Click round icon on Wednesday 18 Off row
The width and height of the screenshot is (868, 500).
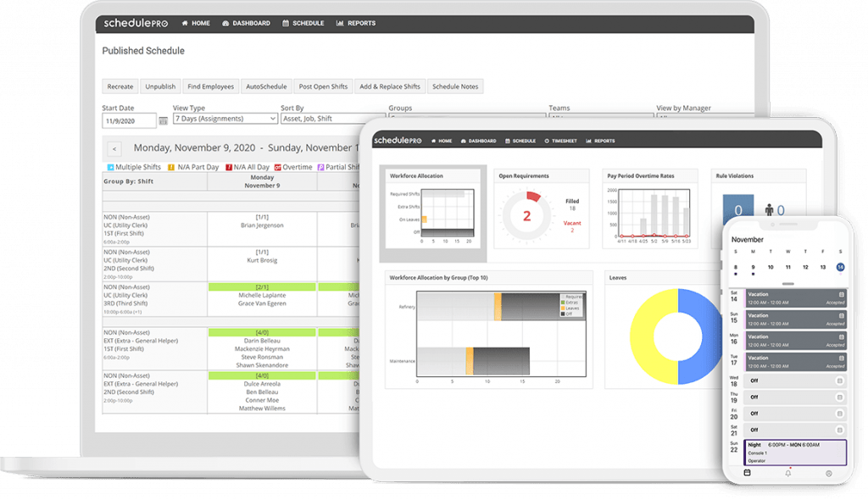(839, 381)
